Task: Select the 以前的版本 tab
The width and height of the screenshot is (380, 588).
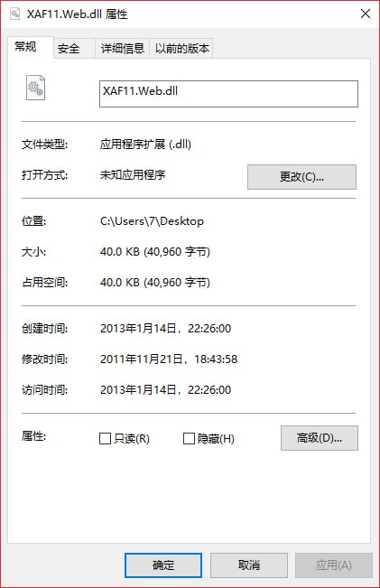Action: tap(181, 49)
